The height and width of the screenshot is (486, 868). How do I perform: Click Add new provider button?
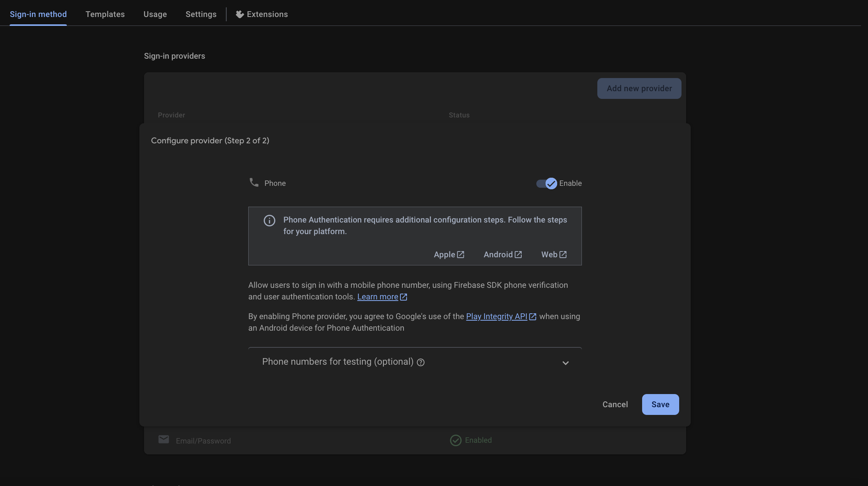639,88
